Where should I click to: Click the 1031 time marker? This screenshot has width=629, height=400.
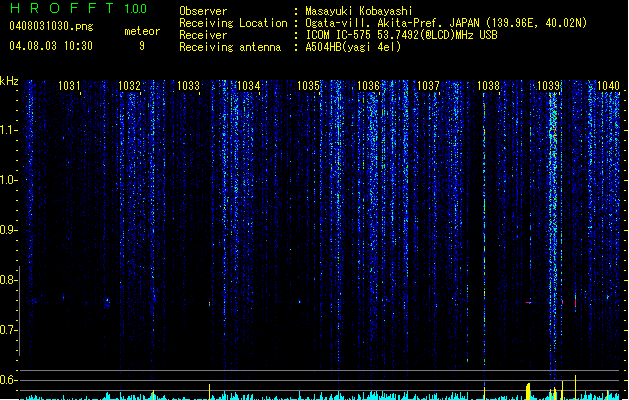tap(69, 86)
